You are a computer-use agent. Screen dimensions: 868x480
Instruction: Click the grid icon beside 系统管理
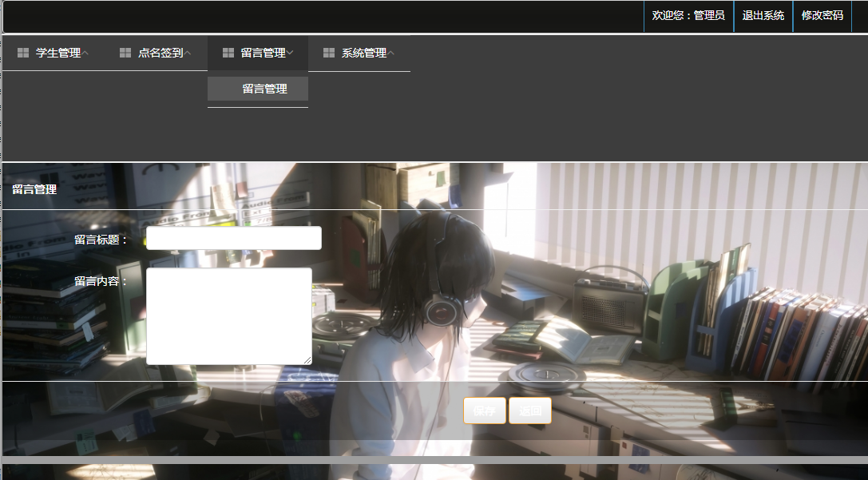pyautogui.click(x=329, y=53)
